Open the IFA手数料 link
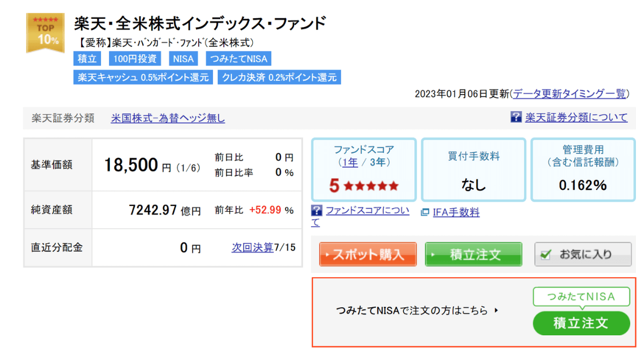 point(456,213)
